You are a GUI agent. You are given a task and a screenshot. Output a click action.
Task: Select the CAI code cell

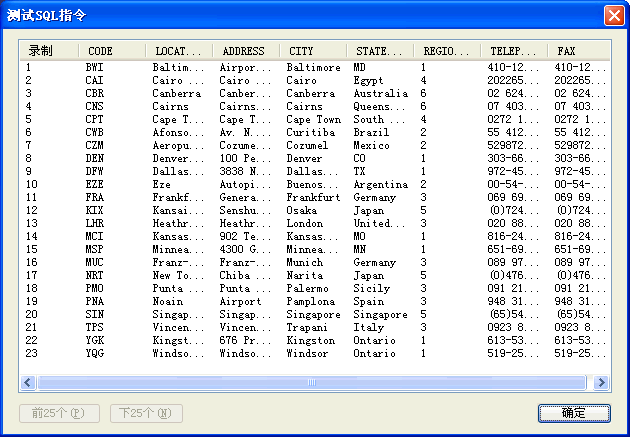[x=94, y=80]
